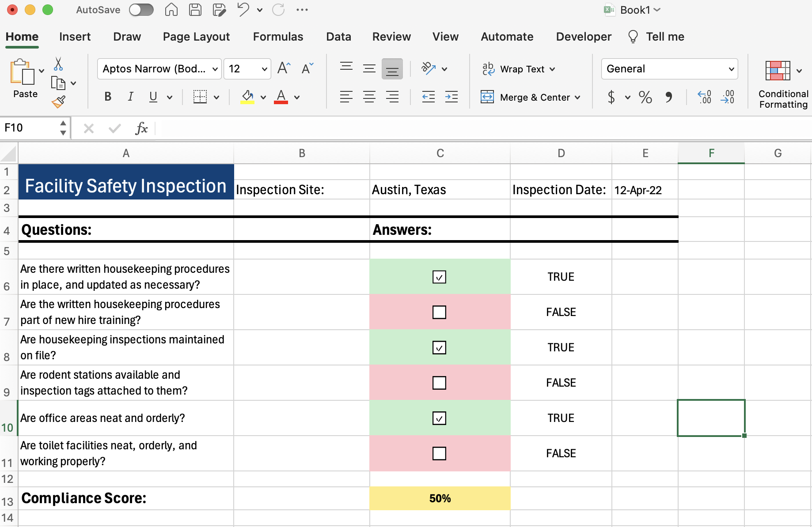Expand the fill color dropdown arrow
Viewport: 812px width, 527px height.
click(263, 98)
